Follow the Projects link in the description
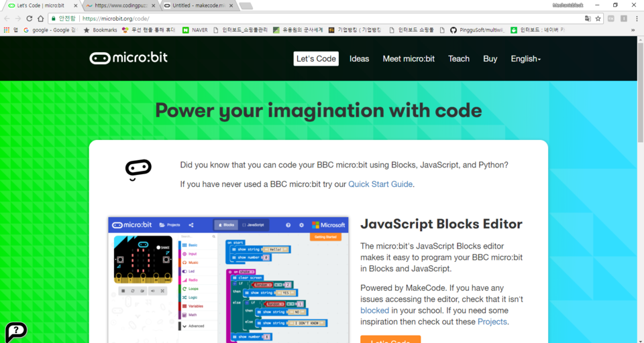 [x=492, y=322]
